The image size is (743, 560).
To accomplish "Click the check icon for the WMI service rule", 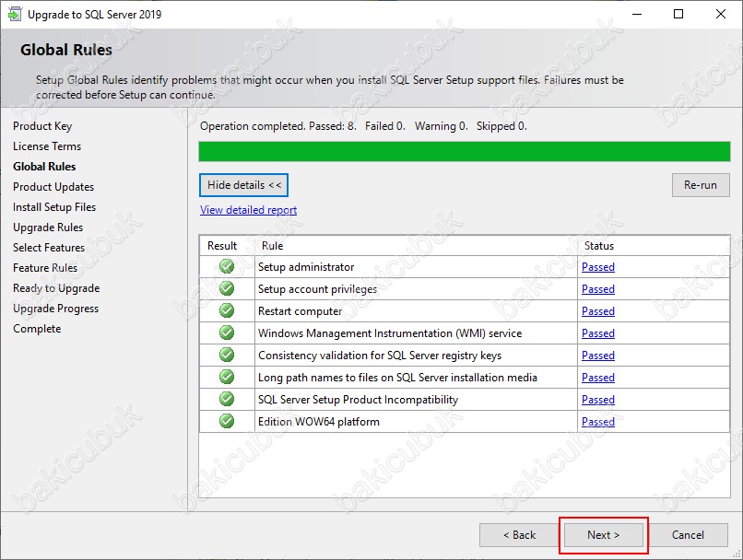I will pos(227,332).
